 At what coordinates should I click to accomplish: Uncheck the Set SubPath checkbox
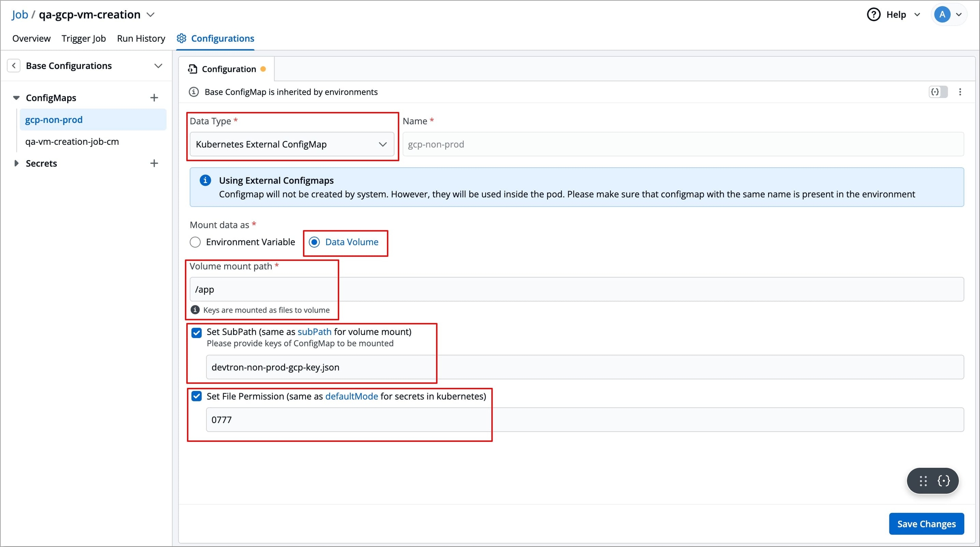pyautogui.click(x=197, y=332)
